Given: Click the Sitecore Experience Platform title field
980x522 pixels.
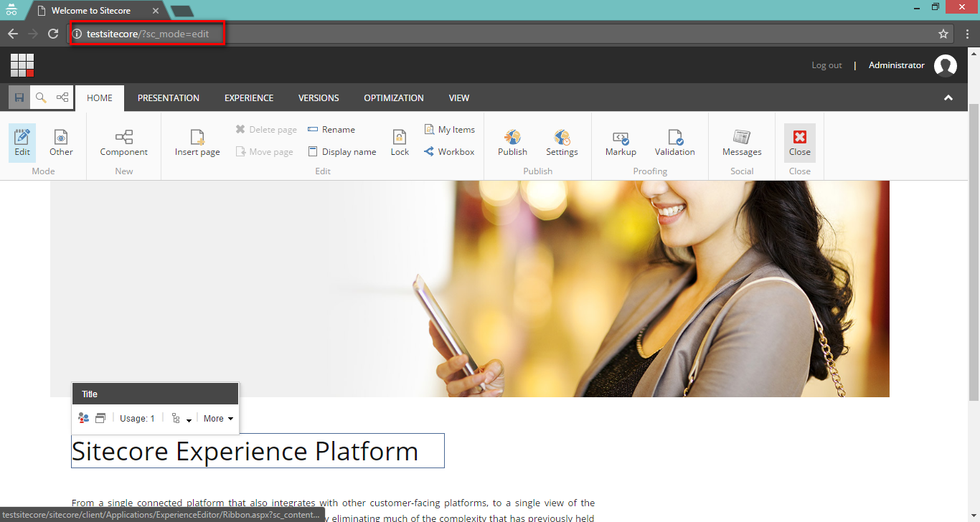Looking at the screenshot, I should (258, 451).
